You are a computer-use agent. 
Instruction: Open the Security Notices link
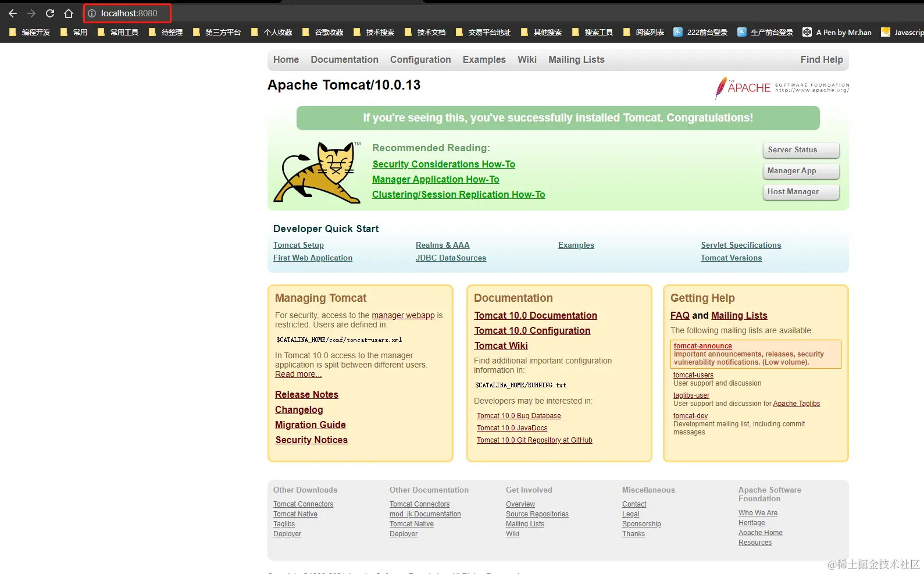point(311,440)
